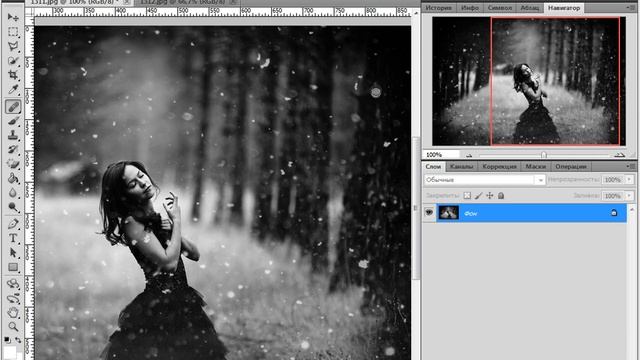Select the Path Selection tool
The image size is (640, 360).
(x=13, y=253)
